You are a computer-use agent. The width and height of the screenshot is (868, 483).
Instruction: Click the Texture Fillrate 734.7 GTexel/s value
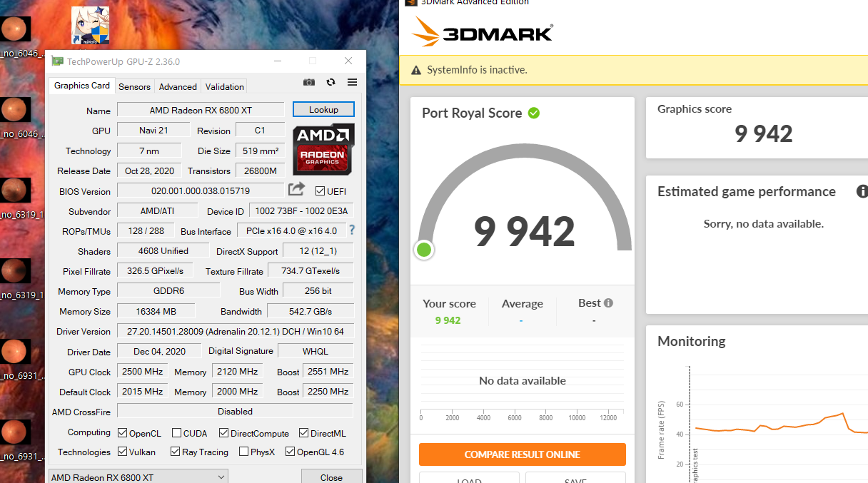click(311, 270)
